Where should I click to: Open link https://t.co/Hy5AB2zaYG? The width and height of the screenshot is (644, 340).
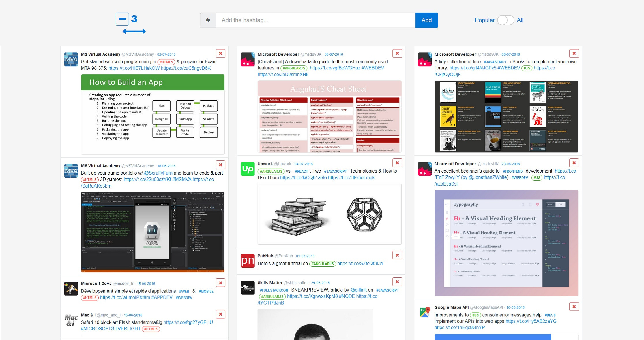tap(531, 321)
